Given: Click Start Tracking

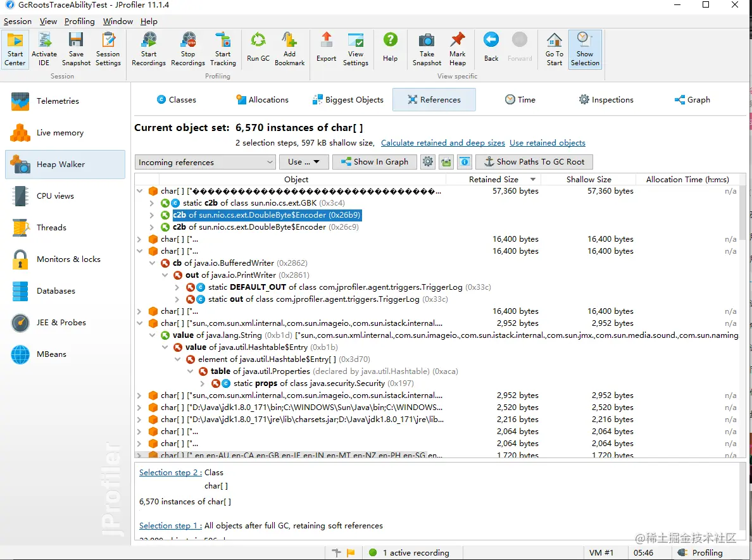Looking at the screenshot, I should click(x=223, y=49).
